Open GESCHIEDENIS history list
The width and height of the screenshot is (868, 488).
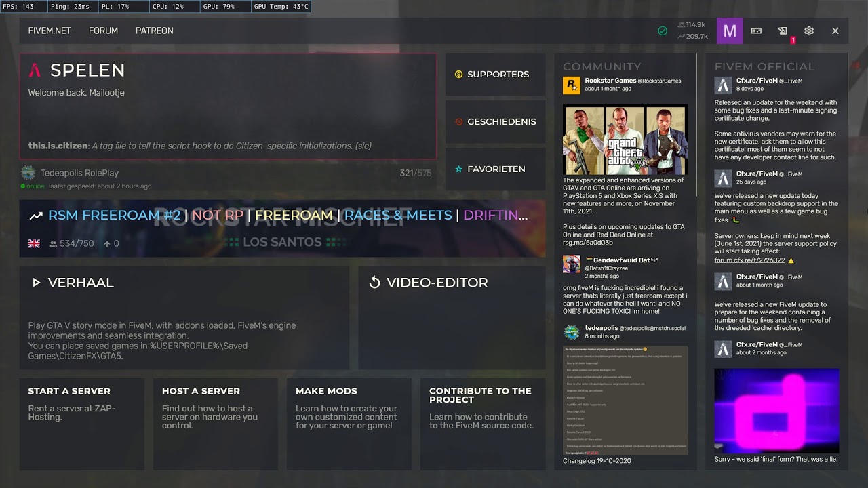496,122
